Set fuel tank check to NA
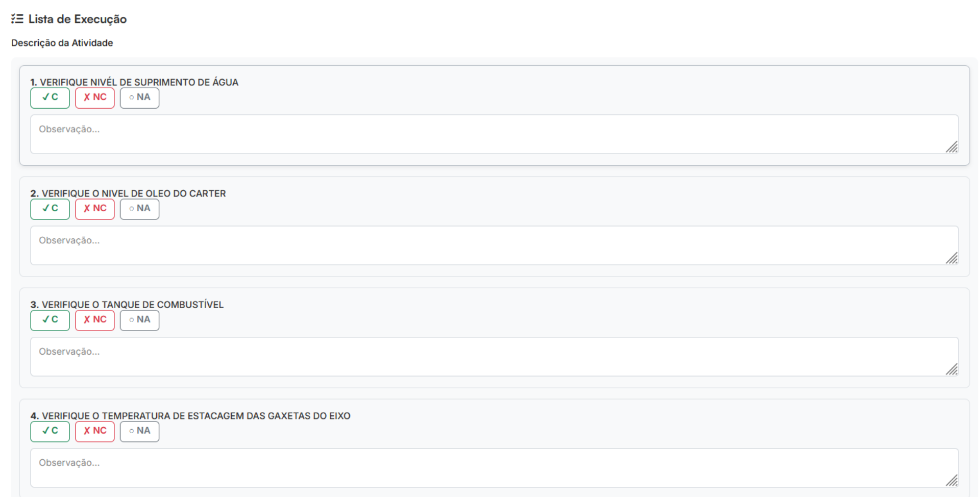This screenshot has width=980, height=497. 139,320
